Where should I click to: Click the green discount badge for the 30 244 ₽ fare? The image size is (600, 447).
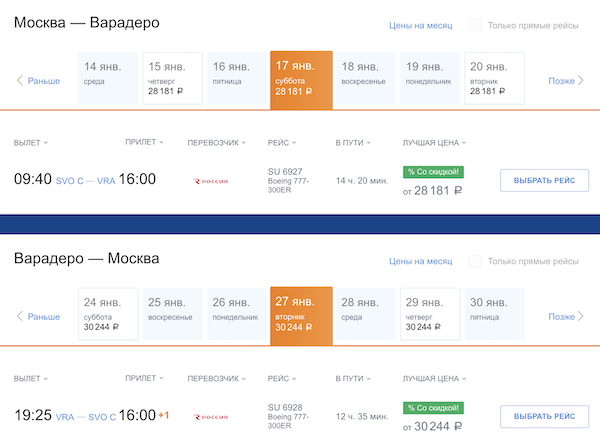tap(433, 408)
